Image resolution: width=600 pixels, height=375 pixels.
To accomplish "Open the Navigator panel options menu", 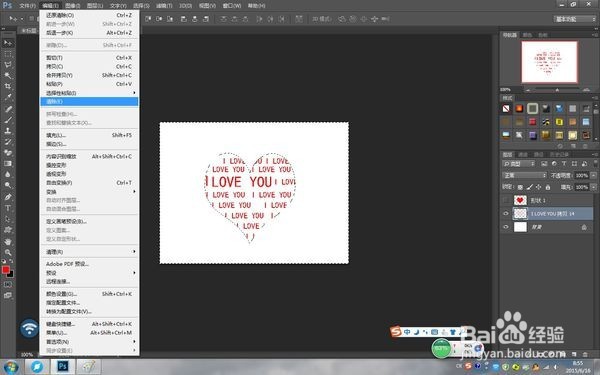I will click(595, 35).
